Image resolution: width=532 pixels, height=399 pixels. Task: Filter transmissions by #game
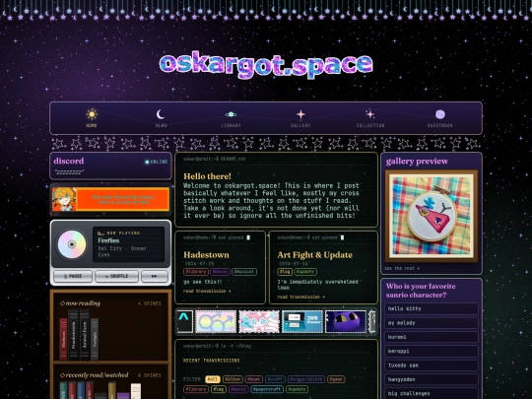coord(336,379)
